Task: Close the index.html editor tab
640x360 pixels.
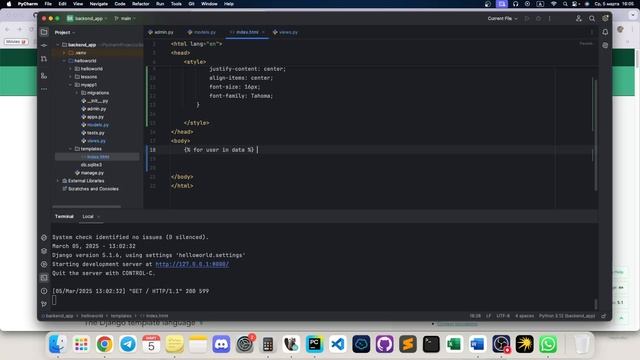Action: [263, 32]
